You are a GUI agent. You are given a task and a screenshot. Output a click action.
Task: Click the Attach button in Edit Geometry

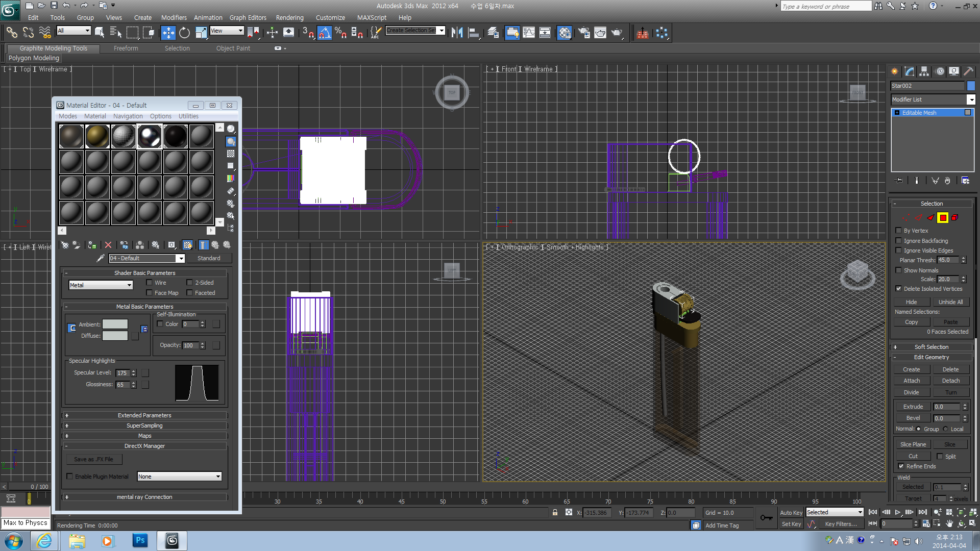pos(912,381)
